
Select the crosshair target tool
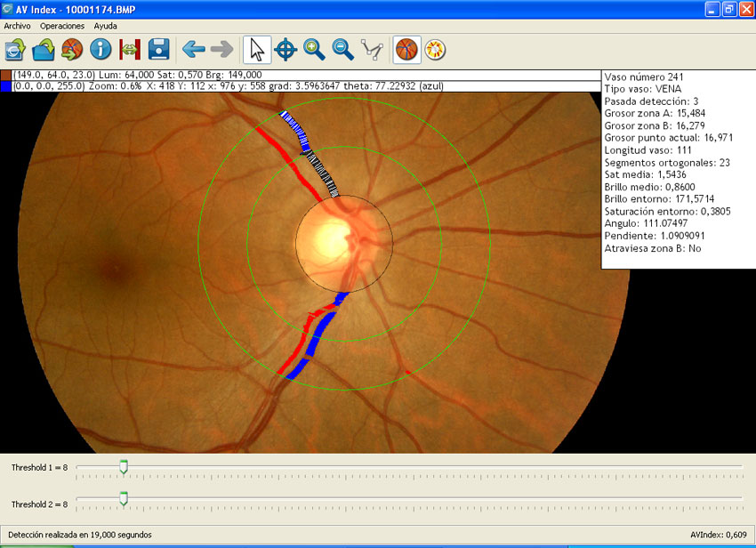click(x=286, y=49)
